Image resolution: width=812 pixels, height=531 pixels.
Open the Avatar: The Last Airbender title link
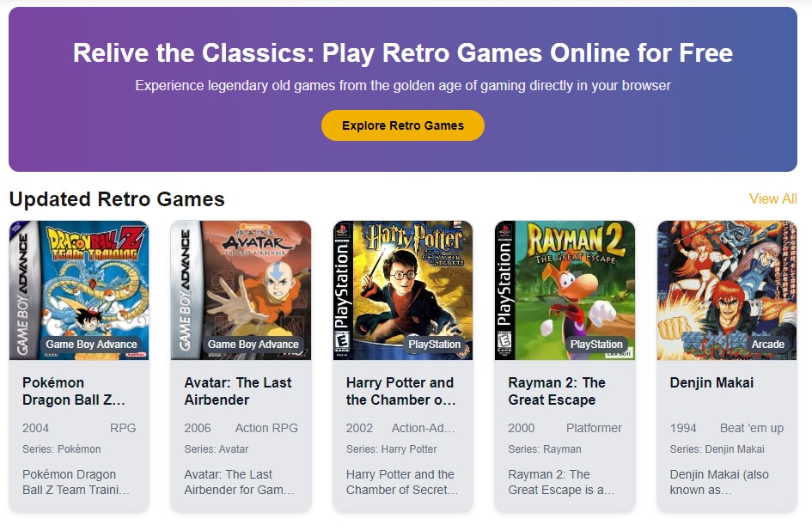click(238, 391)
